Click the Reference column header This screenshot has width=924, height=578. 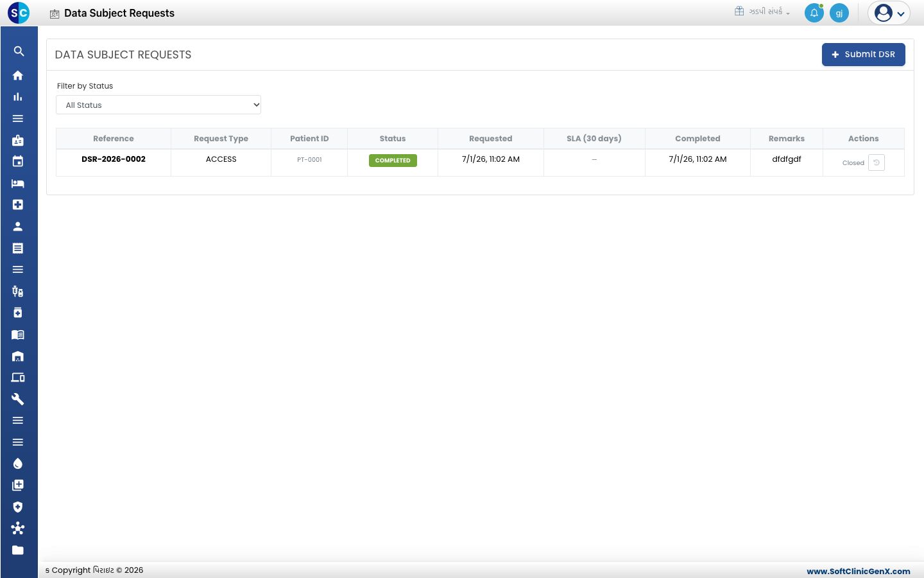pos(114,139)
